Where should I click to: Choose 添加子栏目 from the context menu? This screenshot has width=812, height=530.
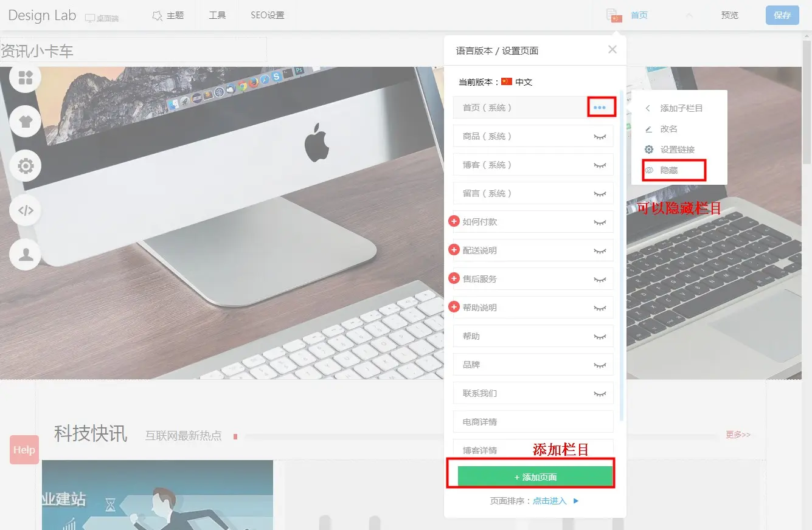(681, 108)
